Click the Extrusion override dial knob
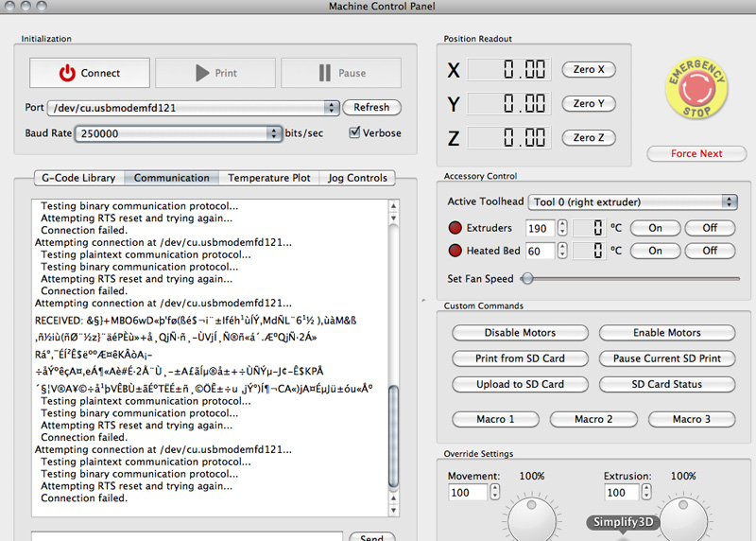 [x=683, y=520]
